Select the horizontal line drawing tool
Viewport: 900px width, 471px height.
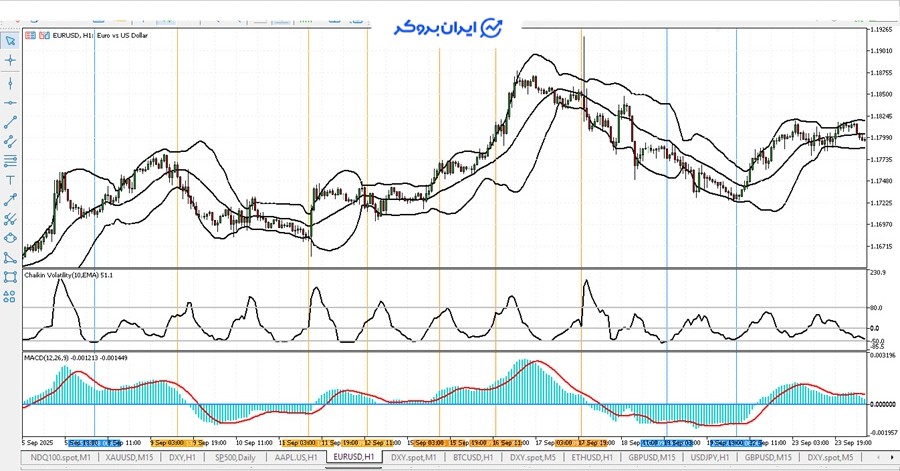coord(10,102)
